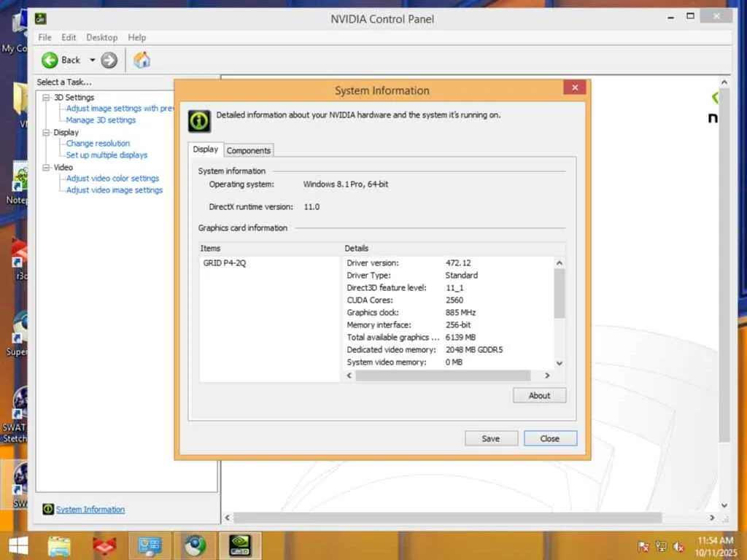
Task: Click the taskbar clock showing 11:54 AM
Action: tap(716, 547)
